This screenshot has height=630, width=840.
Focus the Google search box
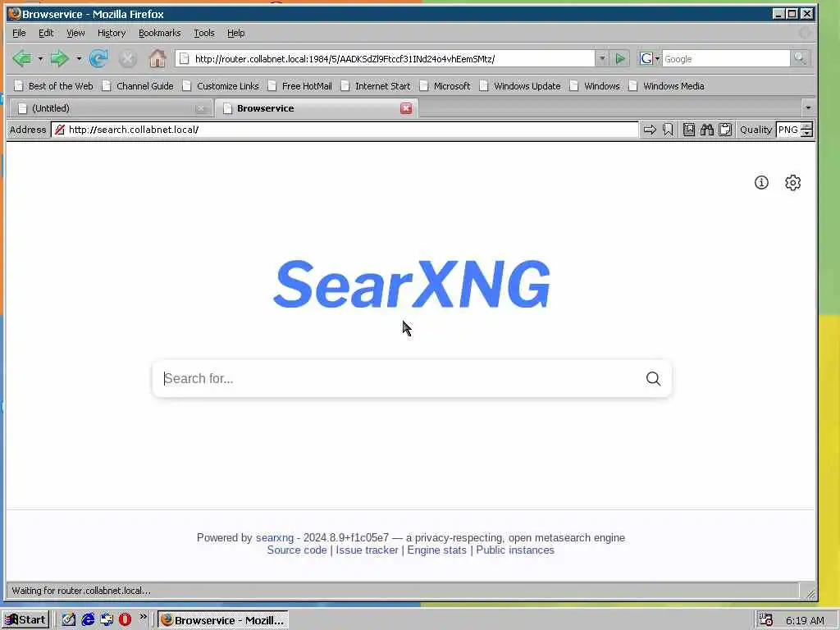726,58
